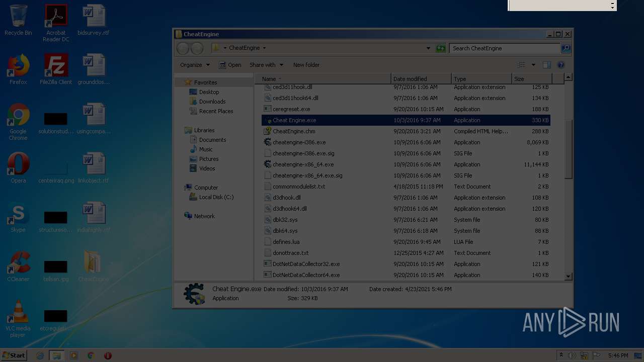Open the Opera browser shortcut
644x362 pixels.
(x=18, y=168)
